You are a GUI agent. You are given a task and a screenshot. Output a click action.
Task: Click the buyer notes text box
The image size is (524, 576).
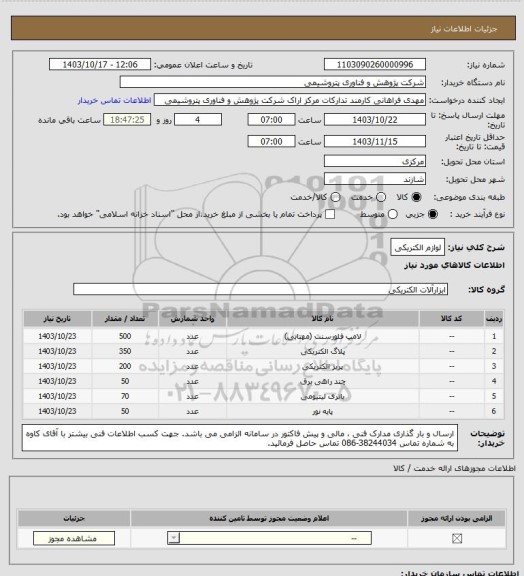(x=240, y=438)
